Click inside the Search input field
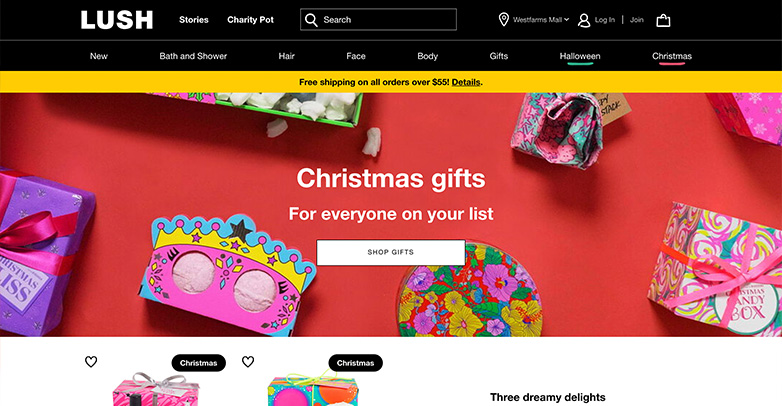Image resolution: width=782 pixels, height=406 pixels. [x=379, y=19]
